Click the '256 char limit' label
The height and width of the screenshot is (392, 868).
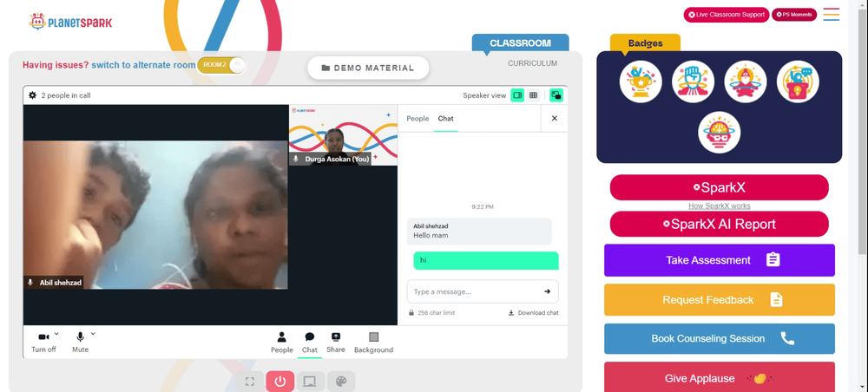(x=437, y=313)
